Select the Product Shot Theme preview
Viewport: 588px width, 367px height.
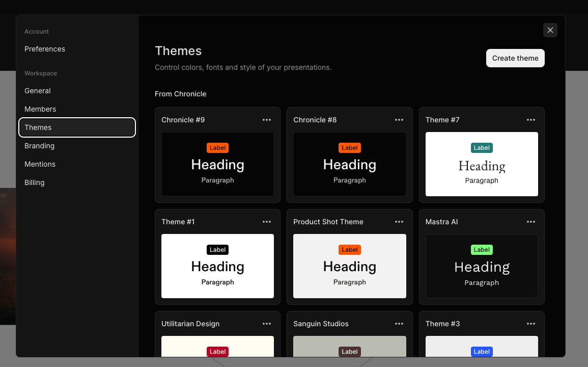click(350, 266)
